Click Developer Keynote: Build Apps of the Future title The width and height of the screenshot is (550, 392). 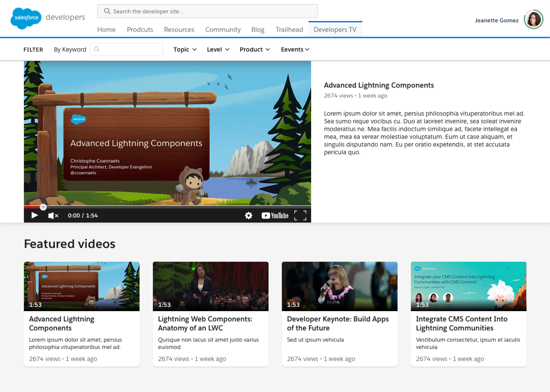coord(338,323)
